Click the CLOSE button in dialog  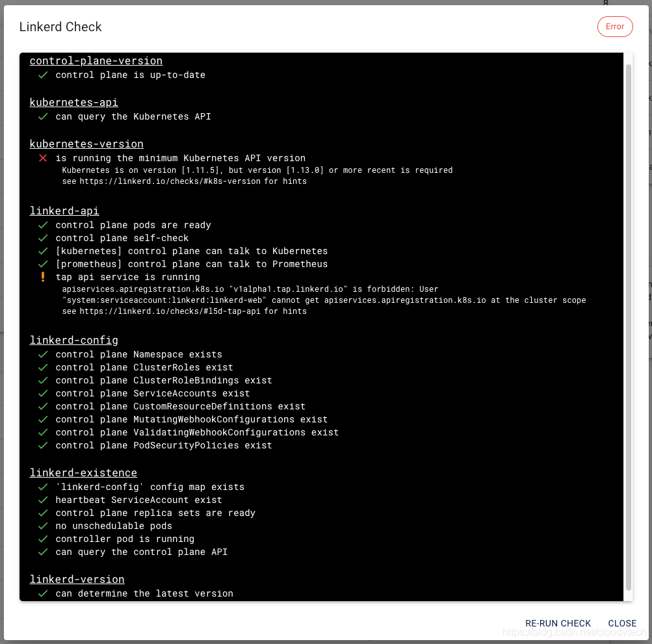pos(622,623)
